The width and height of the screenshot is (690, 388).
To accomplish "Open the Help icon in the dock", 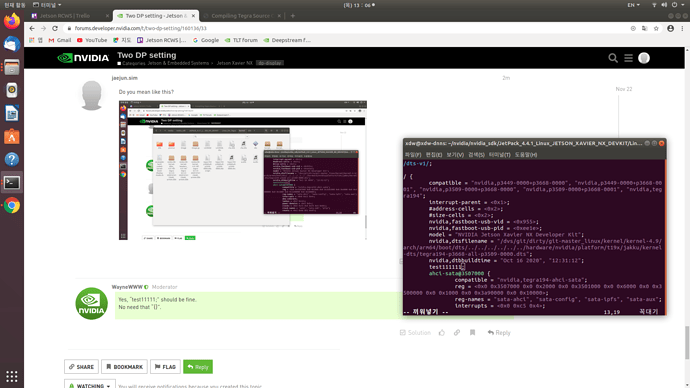I will 12,159.
